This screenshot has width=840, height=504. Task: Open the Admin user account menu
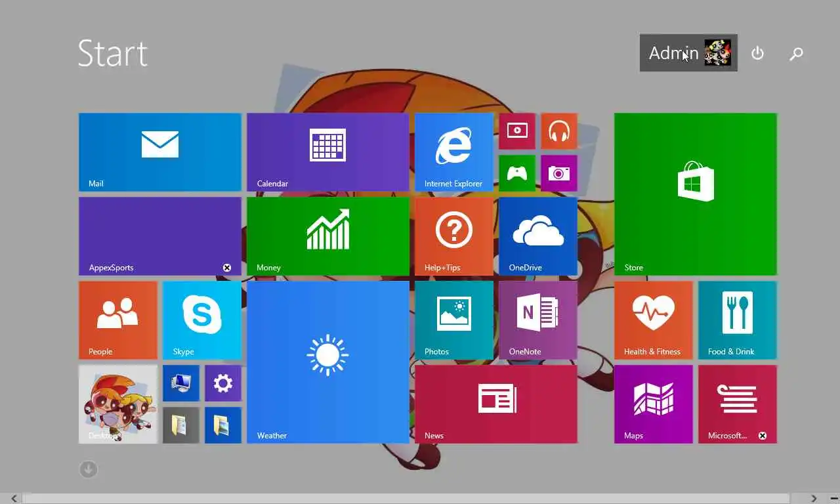coord(688,52)
